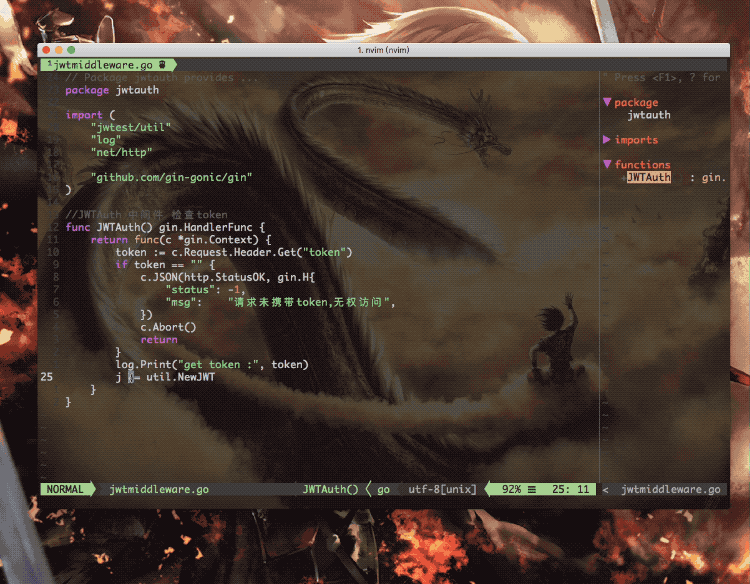Click the return func(c *gin.Context) line
Image resolution: width=750 pixels, height=584 pixels.
pyautogui.click(x=181, y=240)
